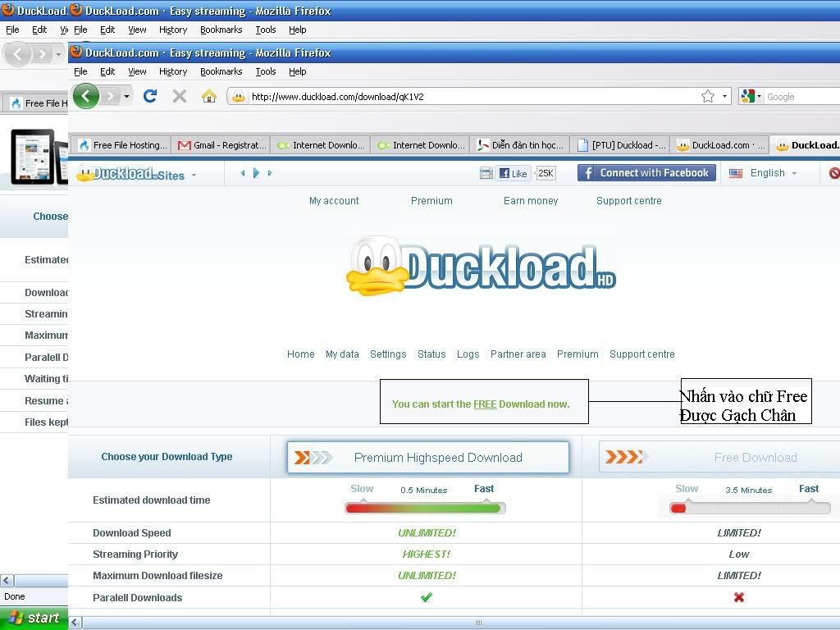
Task: Open Bookmarks menu in front Firefox window
Action: 221,71
